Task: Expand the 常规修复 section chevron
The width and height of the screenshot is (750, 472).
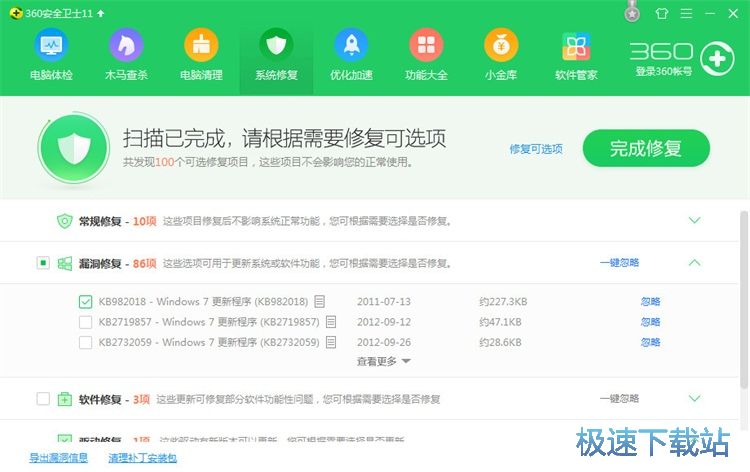Action: point(695,220)
